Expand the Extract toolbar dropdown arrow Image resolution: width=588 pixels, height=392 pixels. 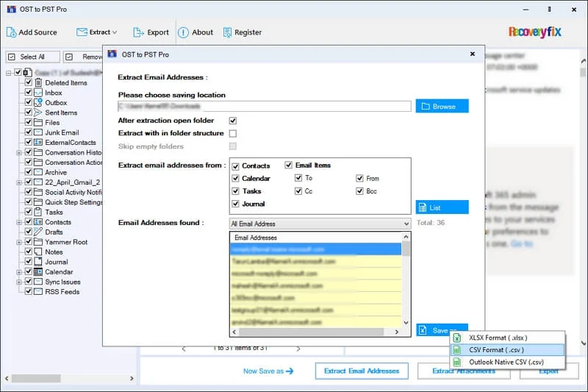pyautogui.click(x=115, y=32)
